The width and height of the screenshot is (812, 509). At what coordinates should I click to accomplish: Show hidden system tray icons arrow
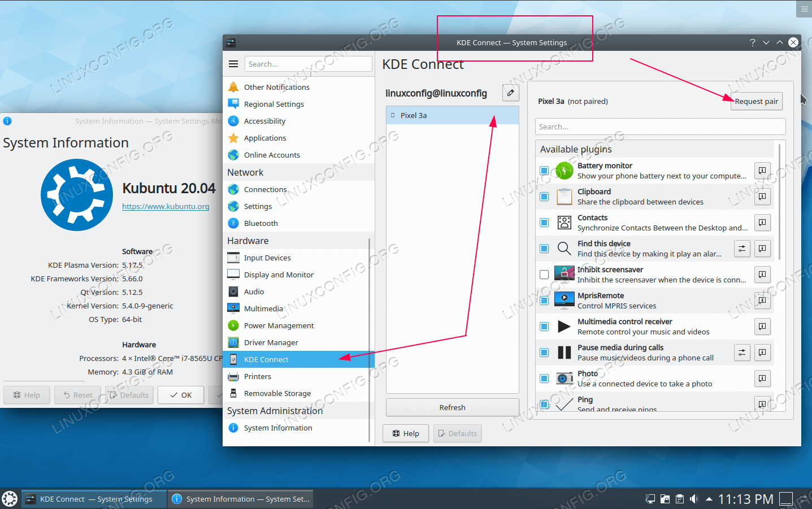(x=709, y=499)
